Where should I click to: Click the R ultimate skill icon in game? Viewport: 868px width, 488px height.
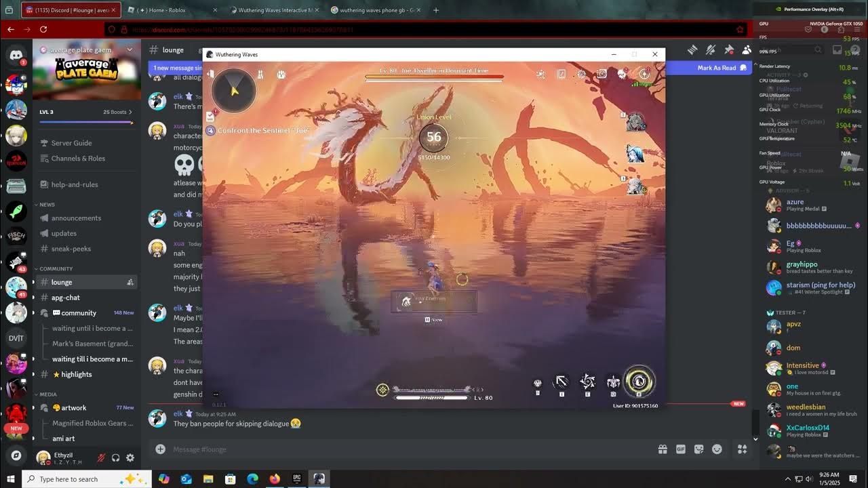[639, 382]
